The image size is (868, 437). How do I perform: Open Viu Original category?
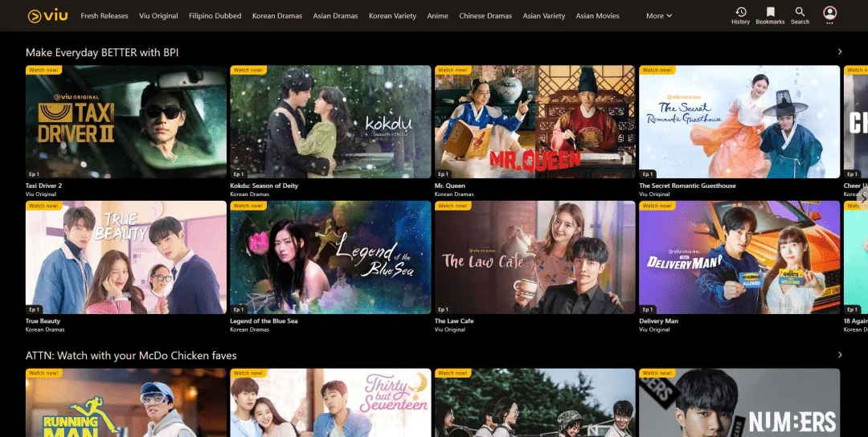coord(158,16)
